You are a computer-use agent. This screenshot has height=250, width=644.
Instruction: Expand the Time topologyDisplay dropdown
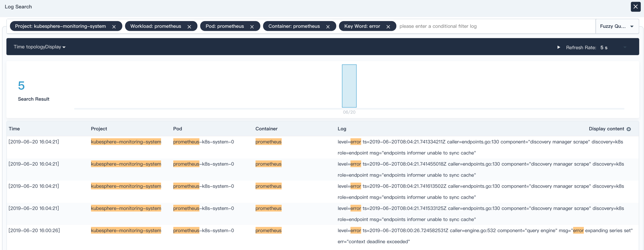click(x=40, y=47)
